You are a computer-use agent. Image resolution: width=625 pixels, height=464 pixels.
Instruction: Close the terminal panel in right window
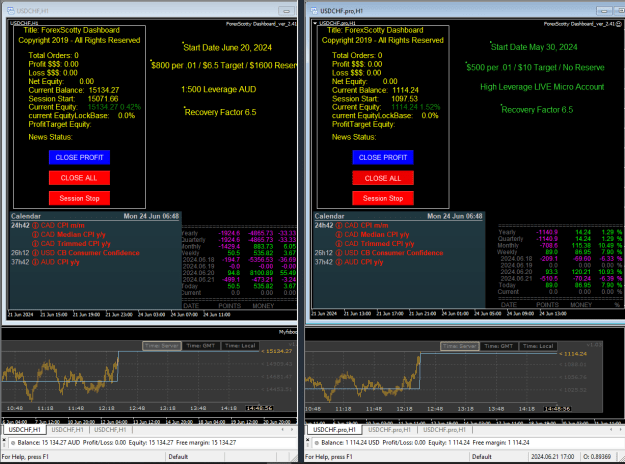point(308,440)
